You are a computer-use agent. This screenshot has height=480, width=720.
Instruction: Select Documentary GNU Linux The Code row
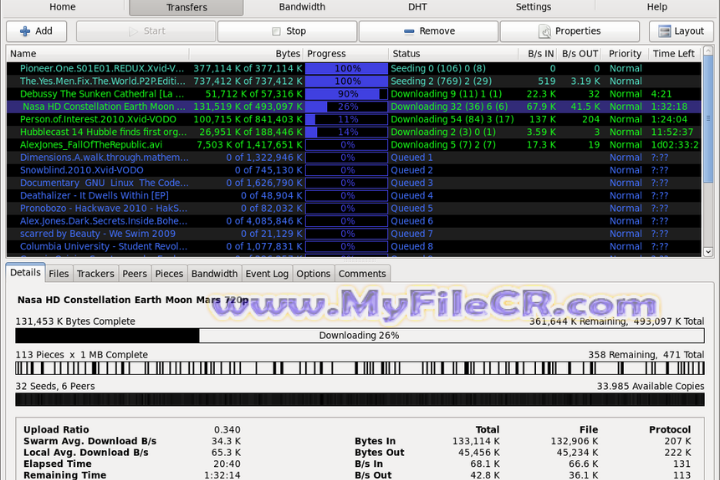pos(354,183)
